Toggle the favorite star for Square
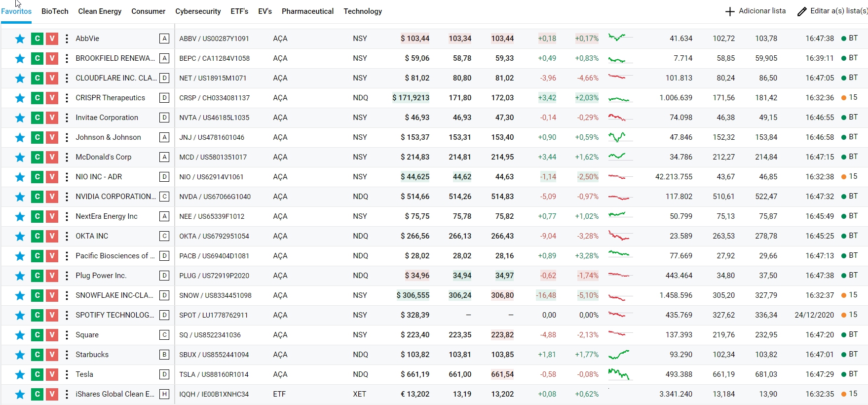868x405 pixels. click(20, 335)
